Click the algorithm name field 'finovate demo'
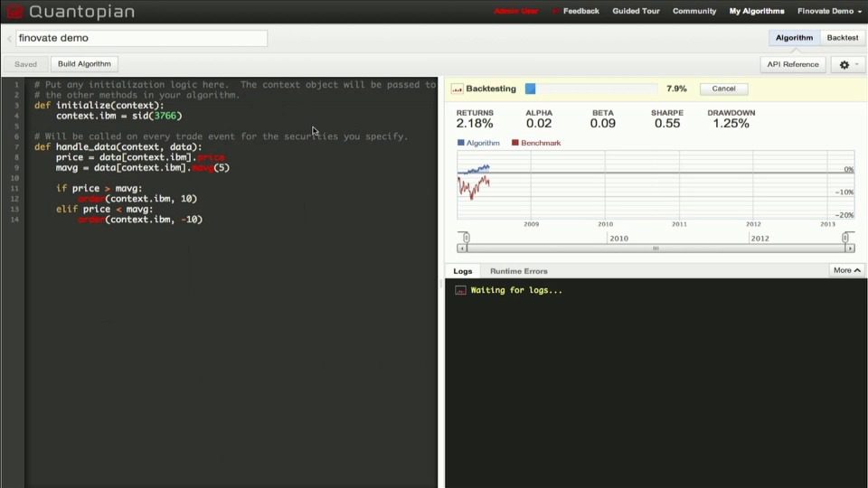The width and height of the screenshot is (868, 488). pyautogui.click(x=141, y=38)
